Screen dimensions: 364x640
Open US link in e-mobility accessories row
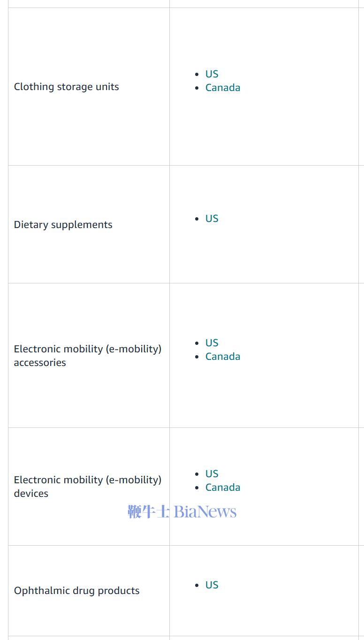(212, 343)
